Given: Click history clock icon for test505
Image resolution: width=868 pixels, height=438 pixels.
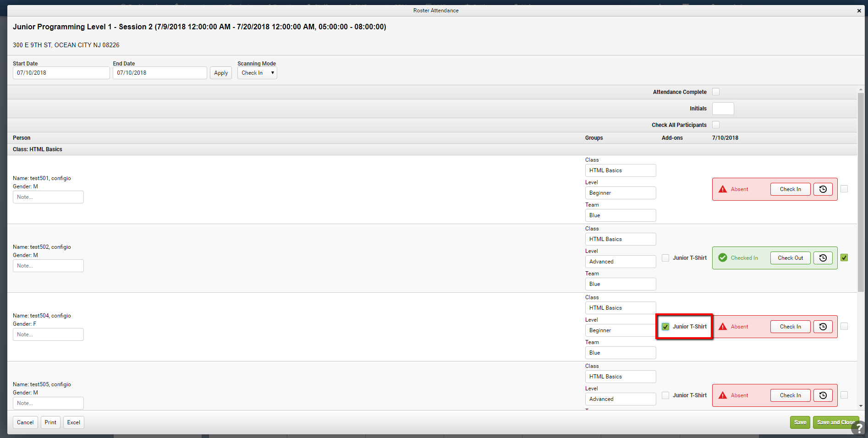Looking at the screenshot, I should tap(823, 395).
